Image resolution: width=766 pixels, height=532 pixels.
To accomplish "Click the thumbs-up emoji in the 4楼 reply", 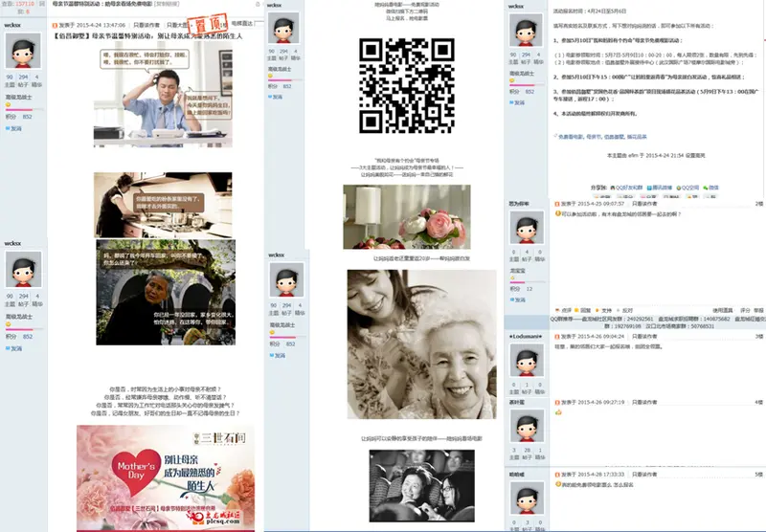I will (x=558, y=412).
